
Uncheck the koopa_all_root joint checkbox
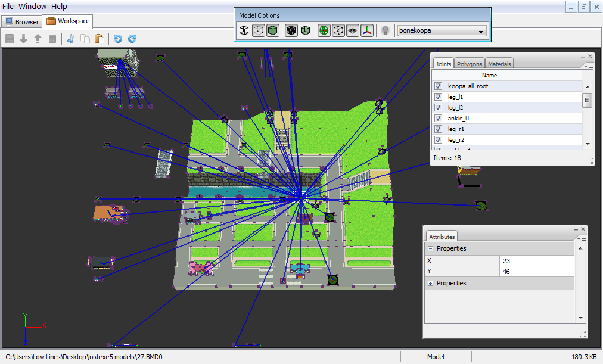[x=438, y=86]
